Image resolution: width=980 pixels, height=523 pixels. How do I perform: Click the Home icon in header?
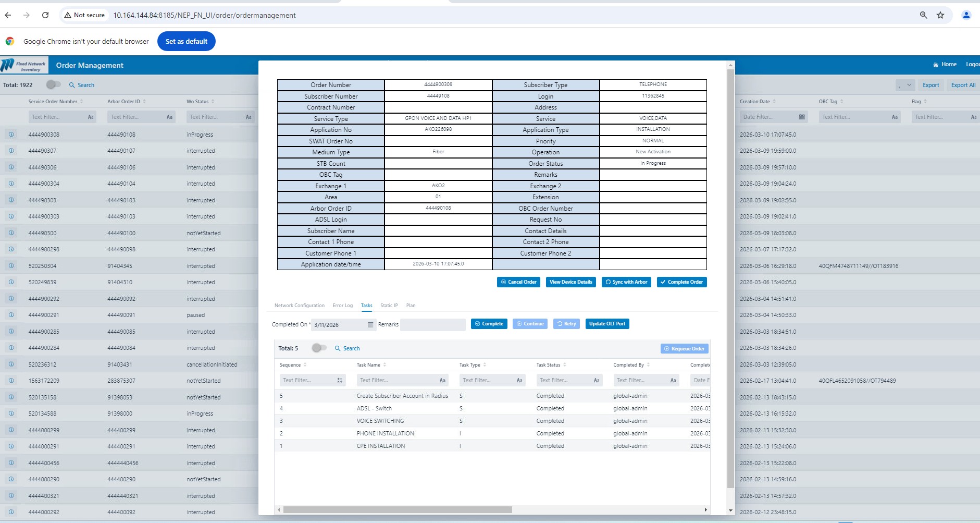(936, 65)
